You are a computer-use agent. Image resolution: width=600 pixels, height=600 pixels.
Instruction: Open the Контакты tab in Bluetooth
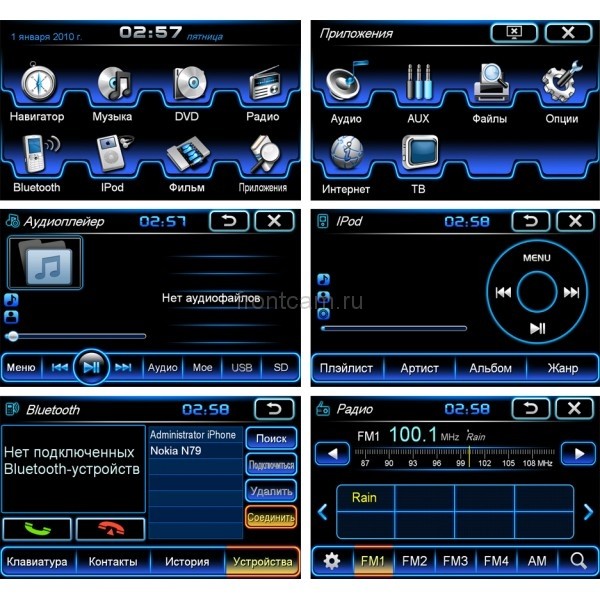[112, 562]
